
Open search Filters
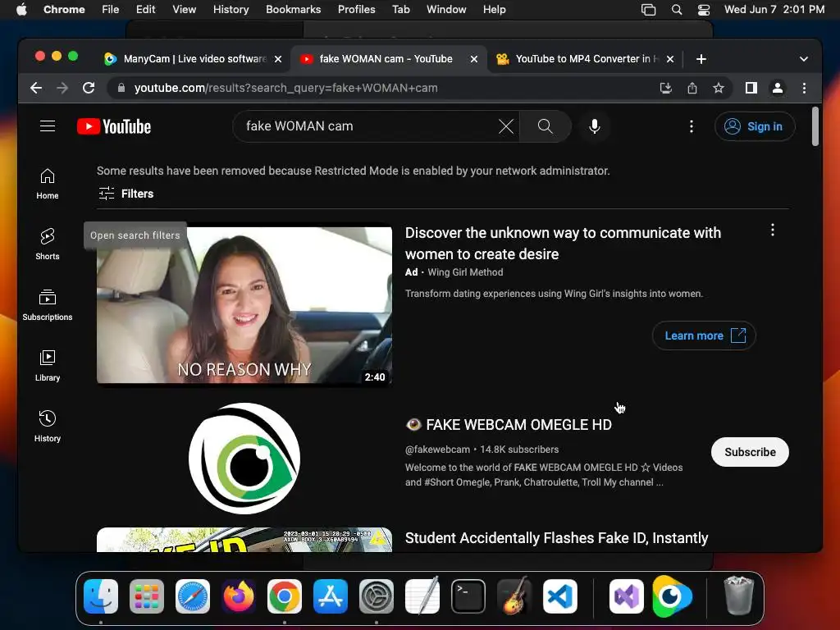pos(126,194)
